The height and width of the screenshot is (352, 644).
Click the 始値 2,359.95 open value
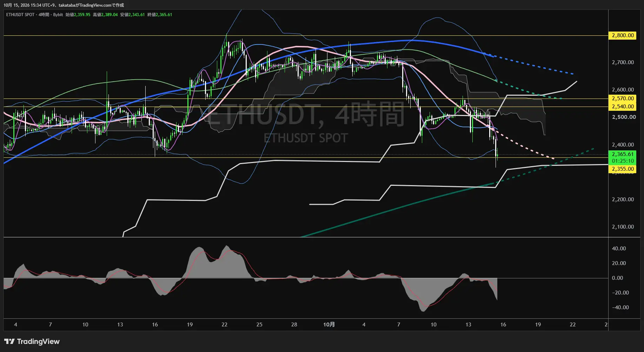(x=78, y=15)
